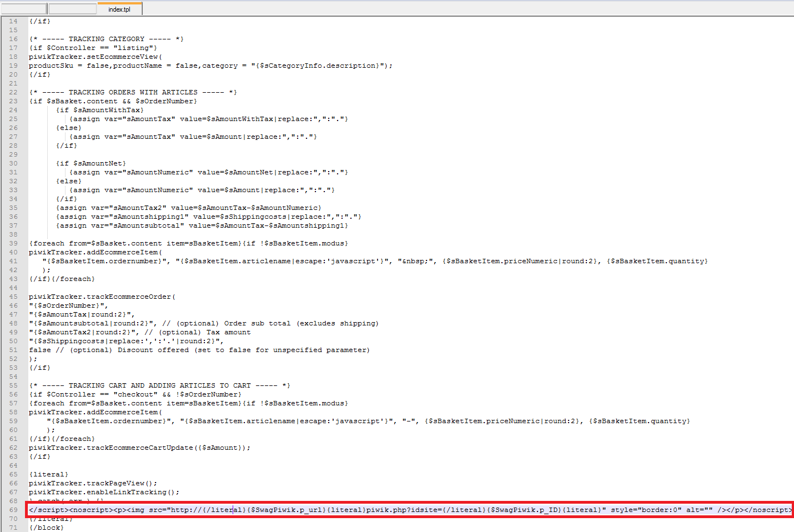Click assign sAmountTax value=$sAmountWithTax line
This screenshot has width=794, height=532.
click(x=209, y=119)
